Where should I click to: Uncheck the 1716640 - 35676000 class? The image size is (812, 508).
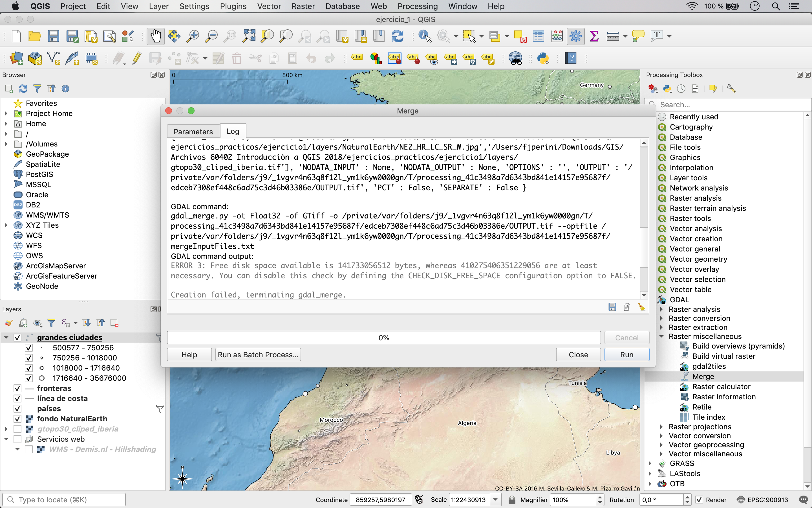point(29,378)
